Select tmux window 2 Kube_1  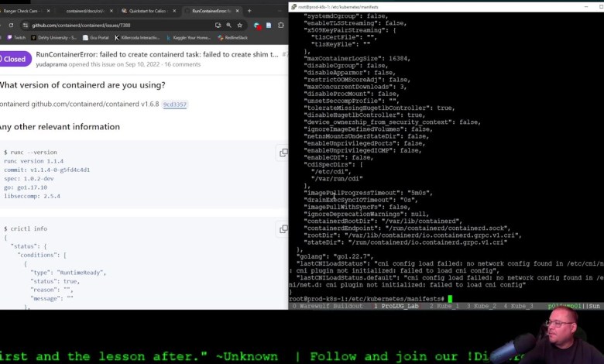pyautogui.click(x=444, y=306)
